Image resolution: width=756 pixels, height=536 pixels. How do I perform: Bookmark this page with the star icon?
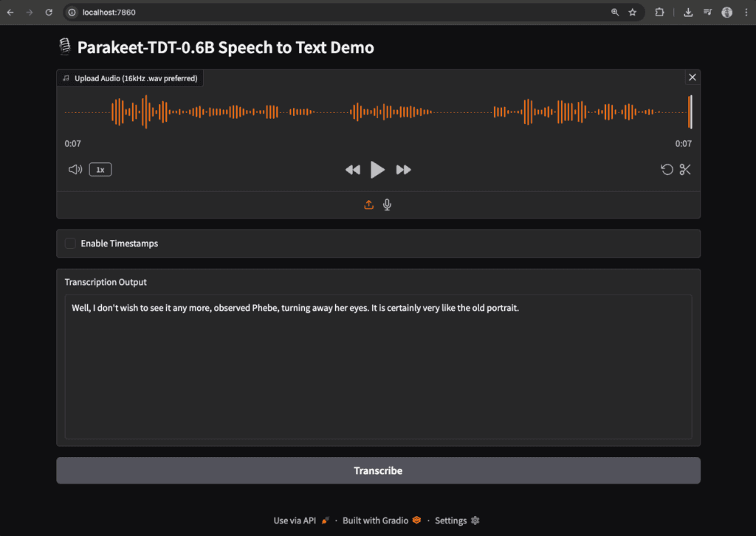coord(633,13)
